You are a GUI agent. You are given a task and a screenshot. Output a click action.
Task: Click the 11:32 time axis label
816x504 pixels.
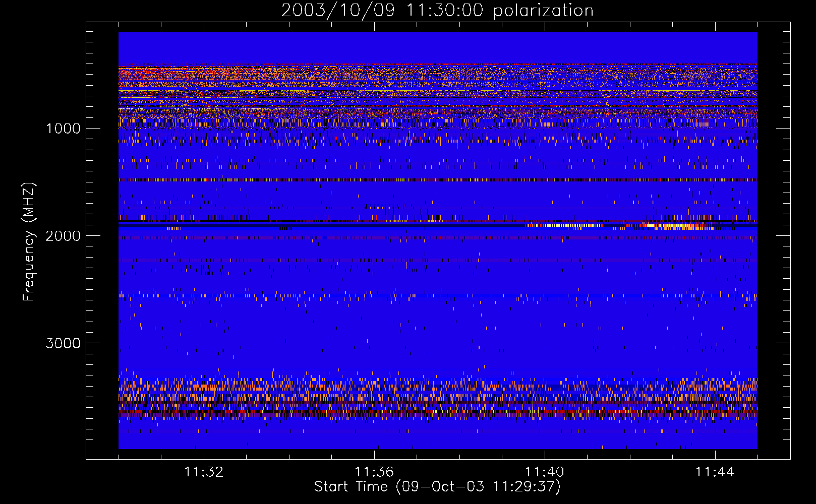click(204, 472)
